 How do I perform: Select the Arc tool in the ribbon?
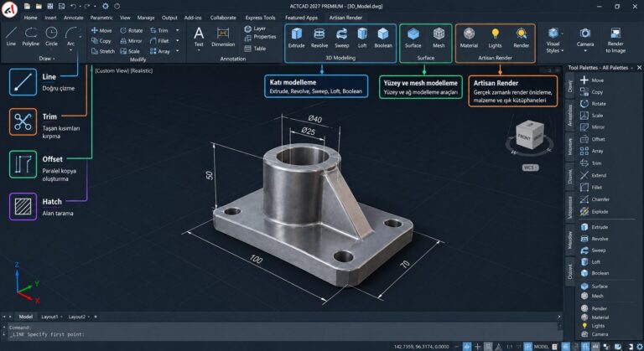71,36
